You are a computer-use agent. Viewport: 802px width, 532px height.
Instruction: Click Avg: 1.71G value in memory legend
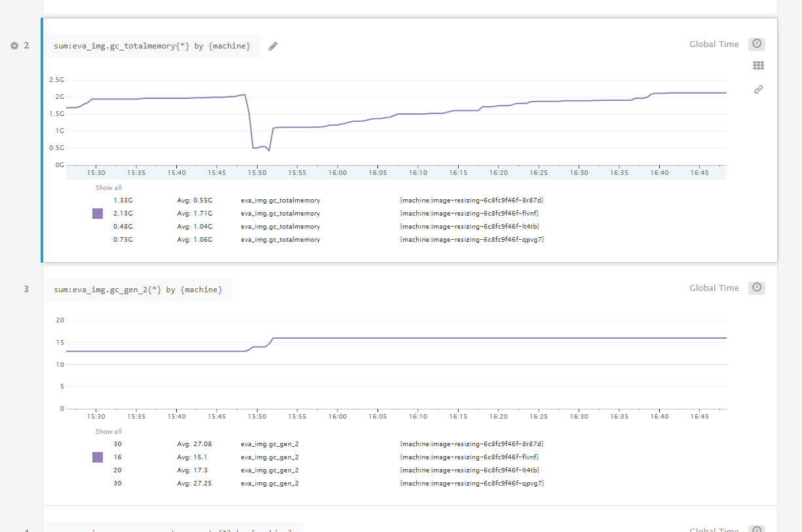pyautogui.click(x=195, y=214)
